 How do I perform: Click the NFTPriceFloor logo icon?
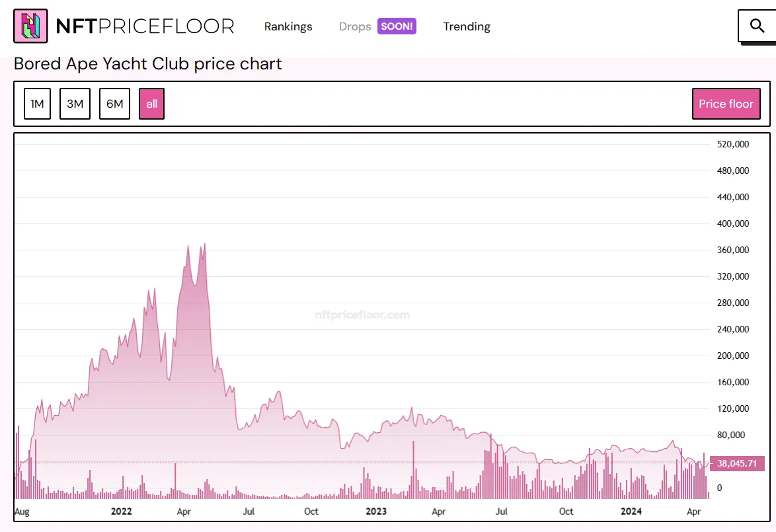[29, 26]
